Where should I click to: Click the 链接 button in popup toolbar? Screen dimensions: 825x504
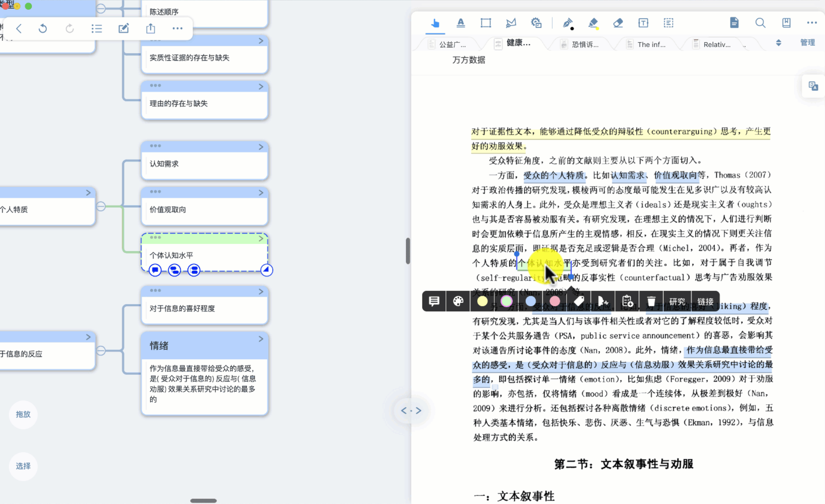(x=705, y=302)
